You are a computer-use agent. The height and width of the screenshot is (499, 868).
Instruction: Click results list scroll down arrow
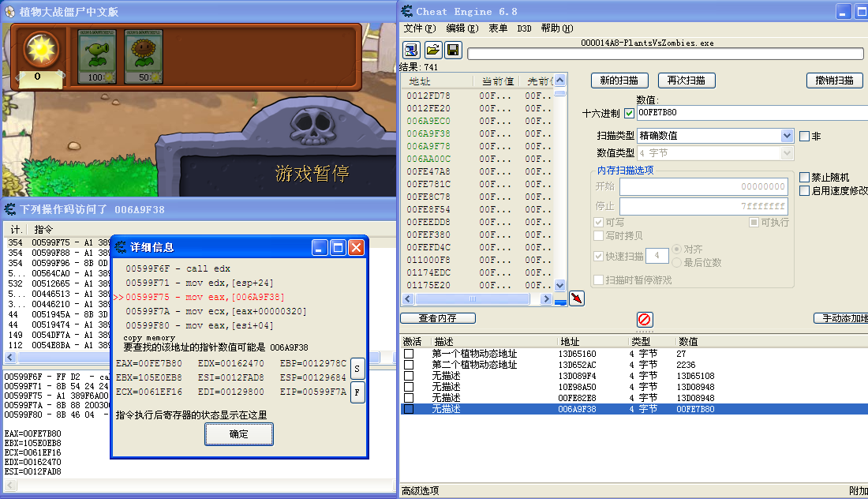(x=559, y=286)
